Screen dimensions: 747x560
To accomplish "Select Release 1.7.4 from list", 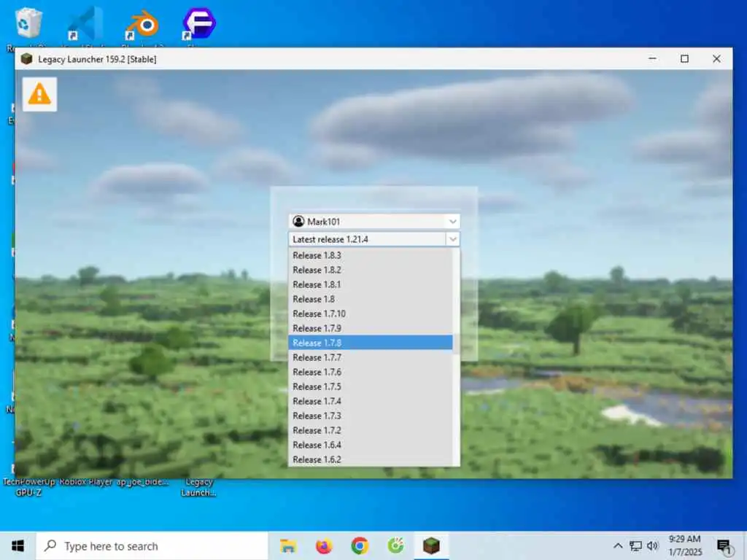I will 370,402.
